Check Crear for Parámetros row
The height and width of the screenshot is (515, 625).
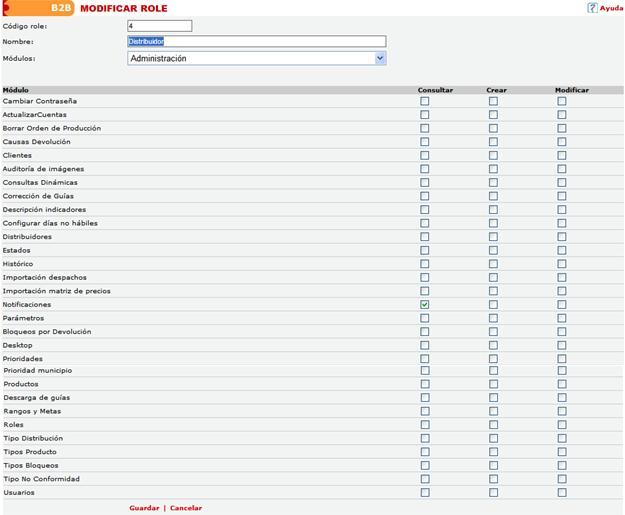pyautogui.click(x=493, y=318)
